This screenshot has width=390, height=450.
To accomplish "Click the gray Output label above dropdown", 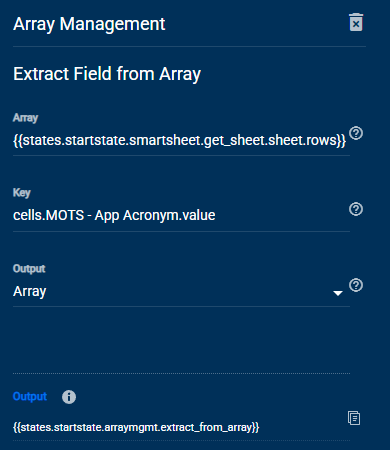I will click(x=29, y=268).
